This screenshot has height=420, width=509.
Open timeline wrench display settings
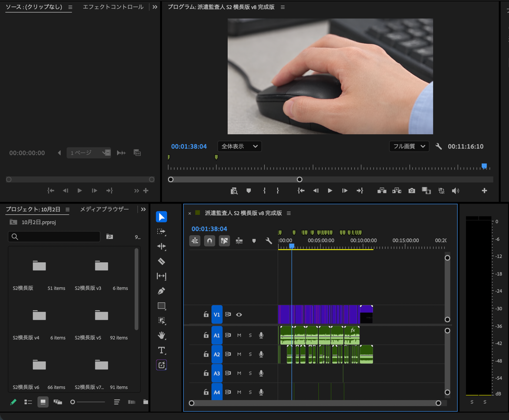pyautogui.click(x=269, y=241)
